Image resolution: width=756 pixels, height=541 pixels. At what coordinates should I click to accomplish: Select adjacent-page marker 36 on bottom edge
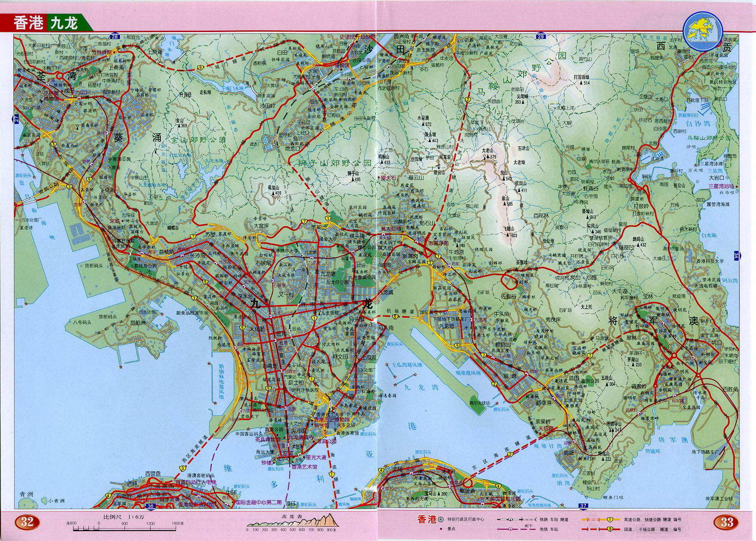tap(150, 506)
